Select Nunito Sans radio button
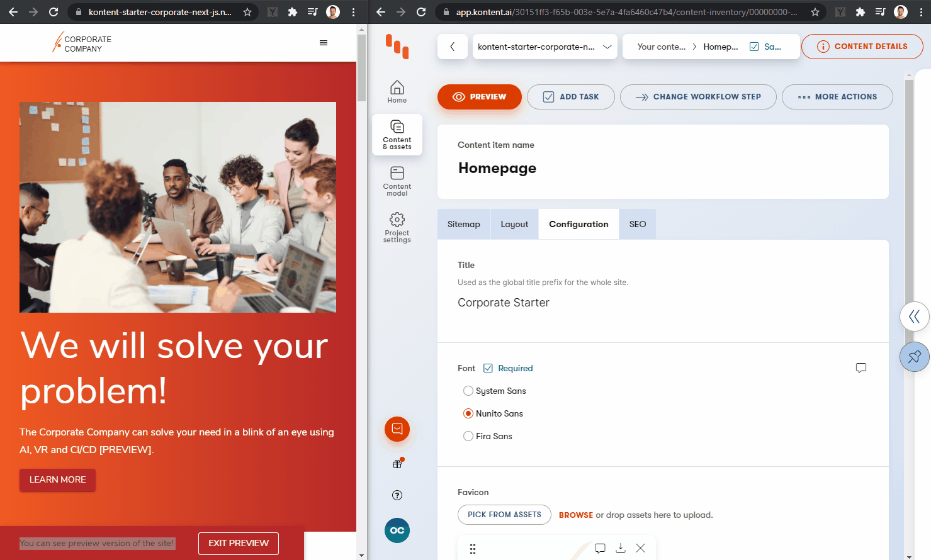Viewport: 931px width, 560px height. 468,413
